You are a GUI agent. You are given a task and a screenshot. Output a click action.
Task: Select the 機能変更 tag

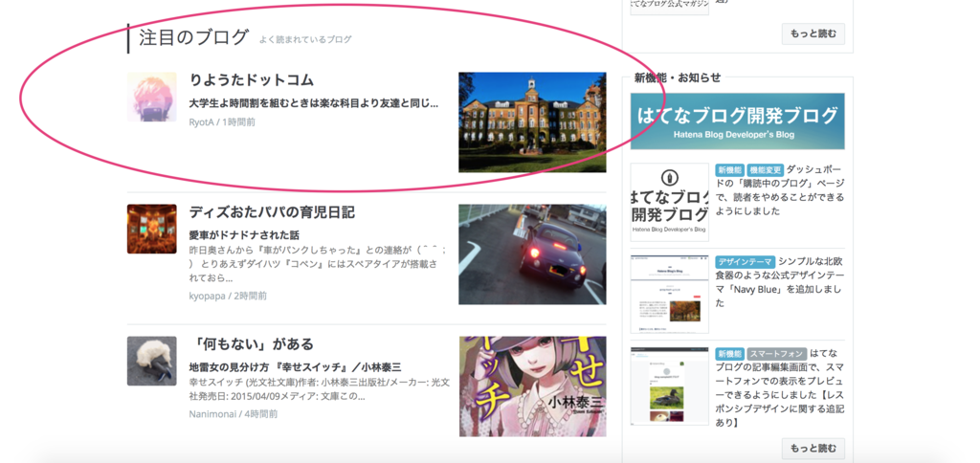(765, 170)
